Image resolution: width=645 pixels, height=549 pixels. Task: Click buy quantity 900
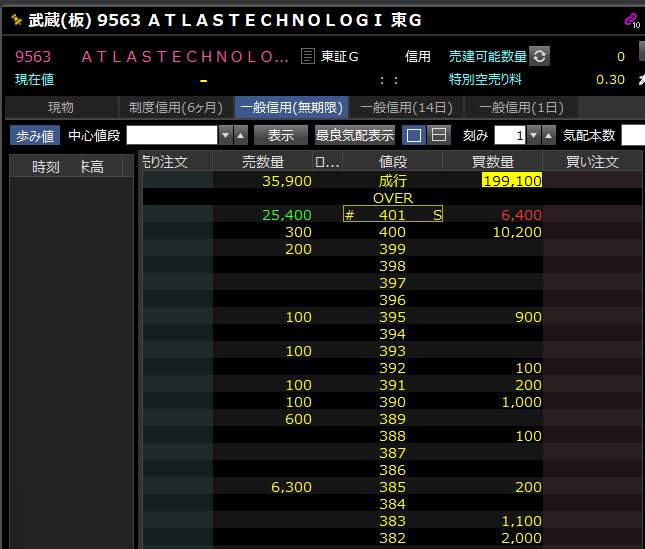[529, 317]
